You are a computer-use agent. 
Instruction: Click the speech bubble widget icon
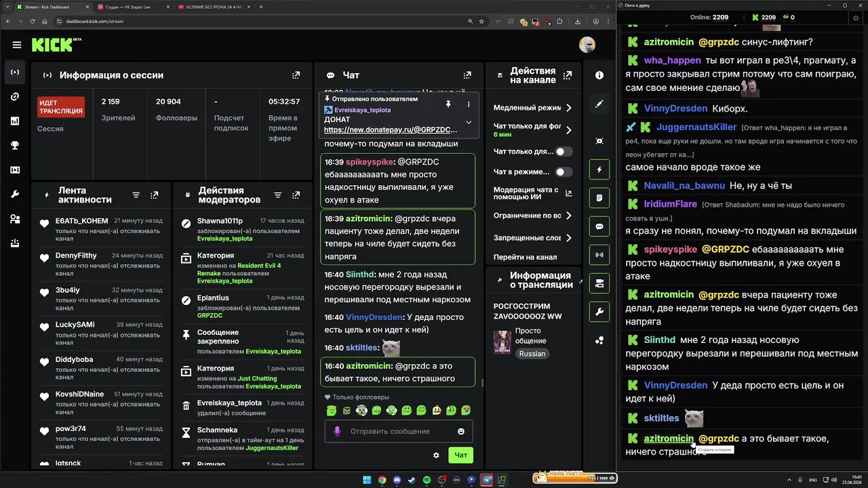(599, 226)
